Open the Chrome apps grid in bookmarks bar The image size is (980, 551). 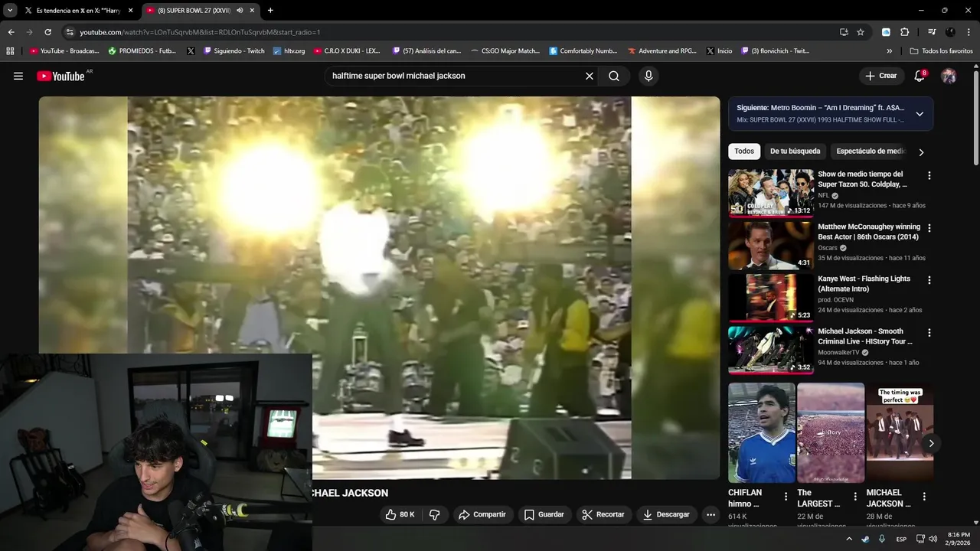[x=10, y=51]
